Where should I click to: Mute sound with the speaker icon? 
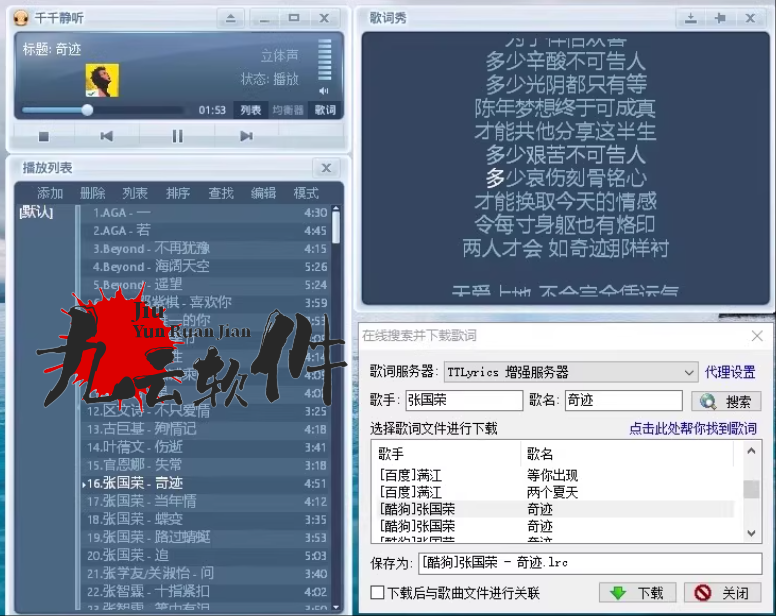(x=324, y=91)
